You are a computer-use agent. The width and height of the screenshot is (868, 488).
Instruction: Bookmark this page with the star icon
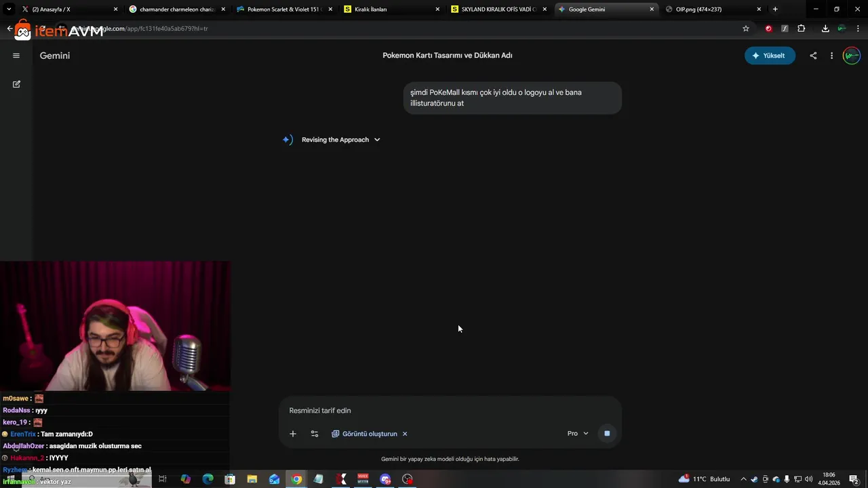point(746,28)
